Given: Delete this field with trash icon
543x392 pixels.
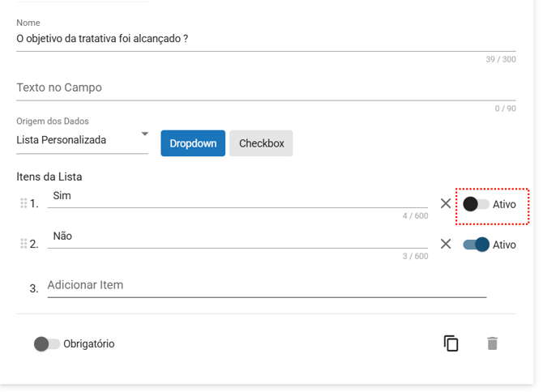Looking at the screenshot, I should coord(492,343).
